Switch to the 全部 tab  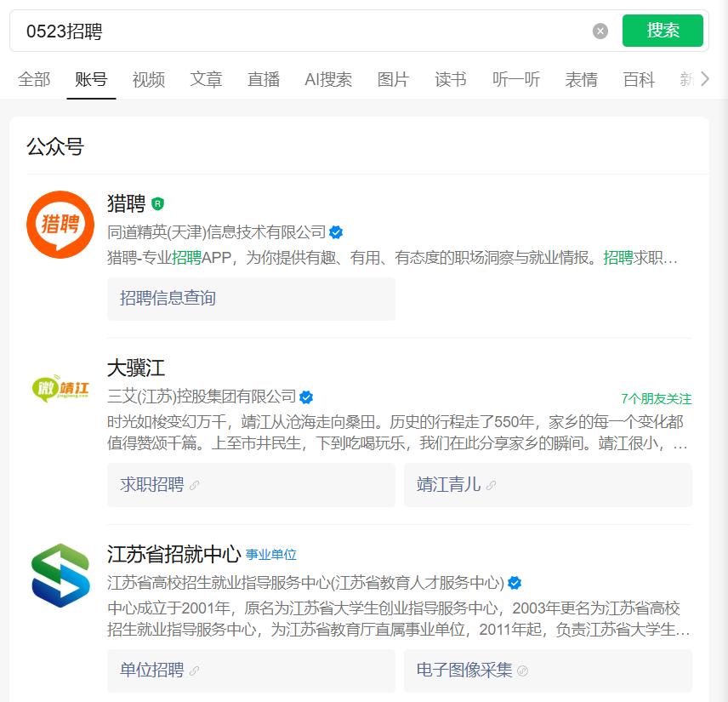click(x=34, y=79)
